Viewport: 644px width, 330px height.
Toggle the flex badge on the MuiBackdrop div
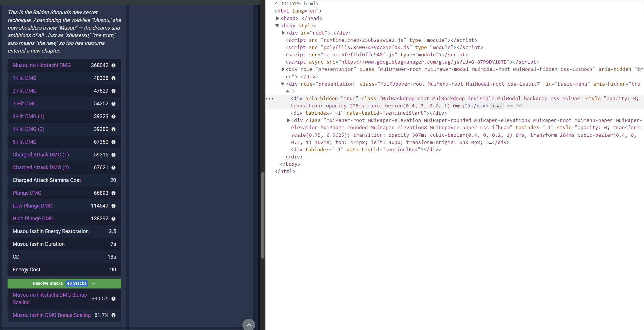497,106
